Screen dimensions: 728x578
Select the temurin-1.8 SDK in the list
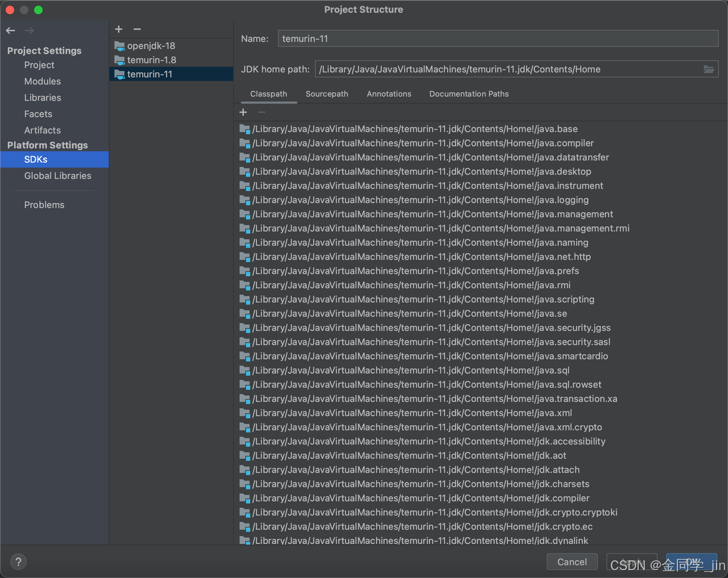(171, 60)
